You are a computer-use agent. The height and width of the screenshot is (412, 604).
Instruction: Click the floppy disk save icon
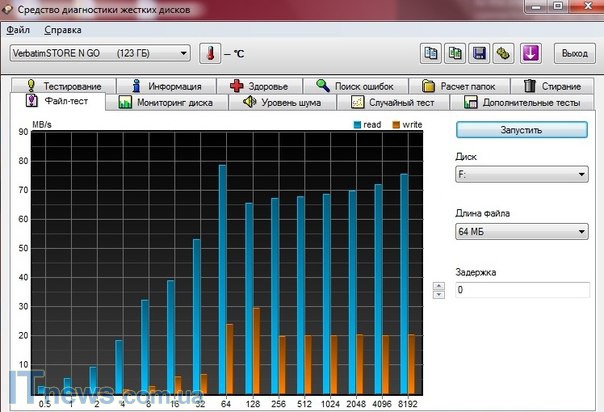[480, 53]
